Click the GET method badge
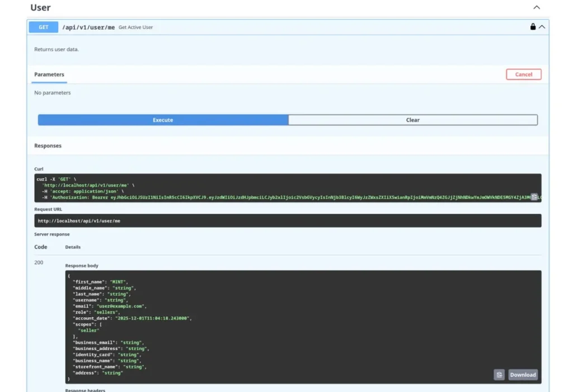 click(x=44, y=27)
